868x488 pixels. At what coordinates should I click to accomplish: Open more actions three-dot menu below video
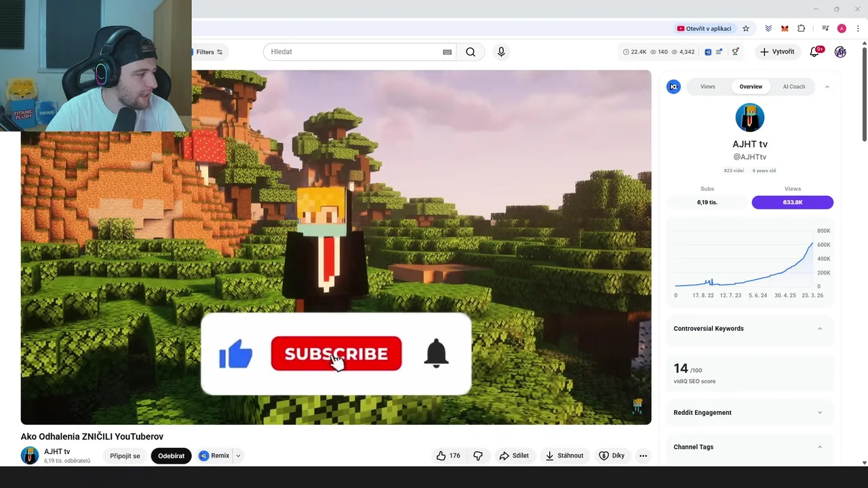643,455
